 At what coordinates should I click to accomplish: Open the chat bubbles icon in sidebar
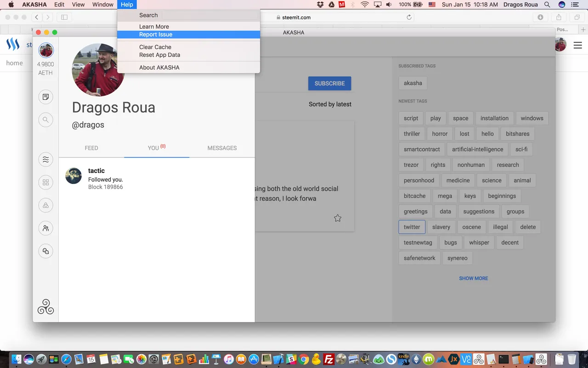click(x=45, y=252)
